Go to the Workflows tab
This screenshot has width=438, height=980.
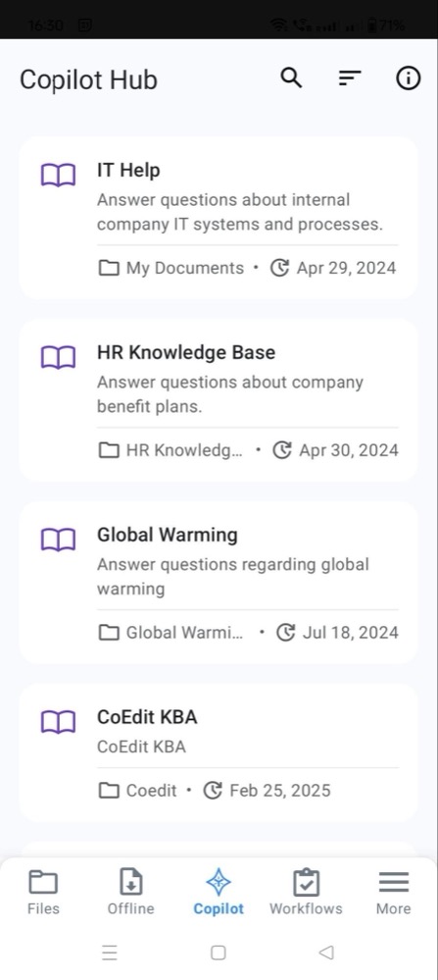pos(306,893)
